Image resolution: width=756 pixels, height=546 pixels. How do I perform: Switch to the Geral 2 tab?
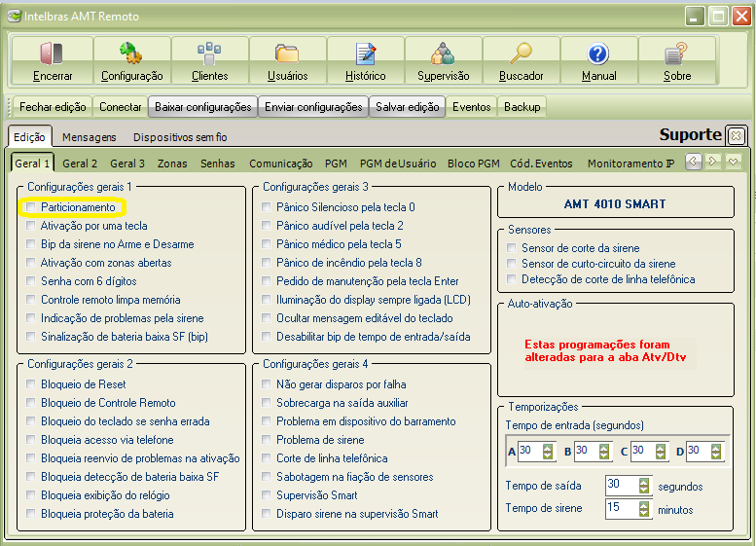click(80, 164)
